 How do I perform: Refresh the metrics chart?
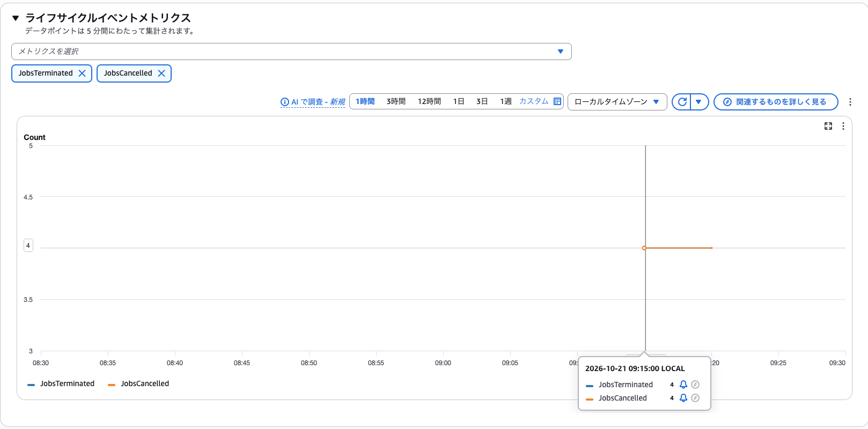[x=682, y=102]
